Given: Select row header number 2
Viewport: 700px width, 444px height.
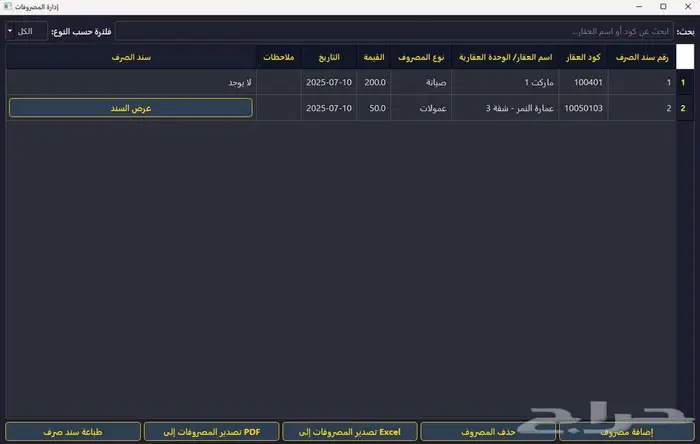Looking at the screenshot, I should click(x=684, y=107).
